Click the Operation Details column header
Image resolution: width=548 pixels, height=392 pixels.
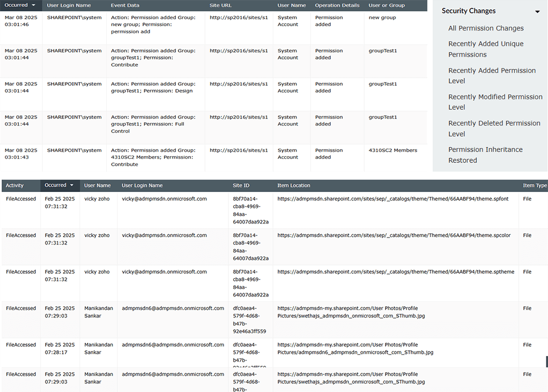pos(337,5)
